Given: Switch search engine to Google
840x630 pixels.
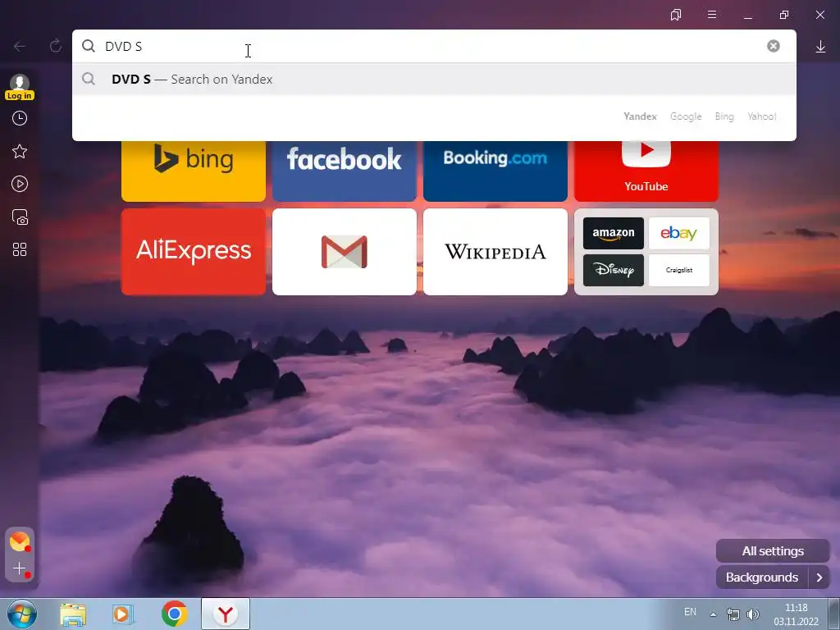Looking at the screenshot, I should (686, 116).
